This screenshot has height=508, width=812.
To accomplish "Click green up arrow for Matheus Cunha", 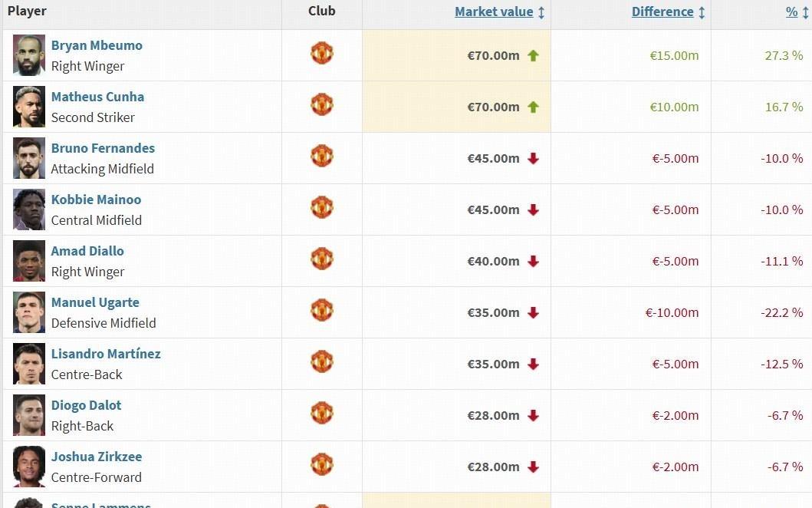I will point(534,107).
